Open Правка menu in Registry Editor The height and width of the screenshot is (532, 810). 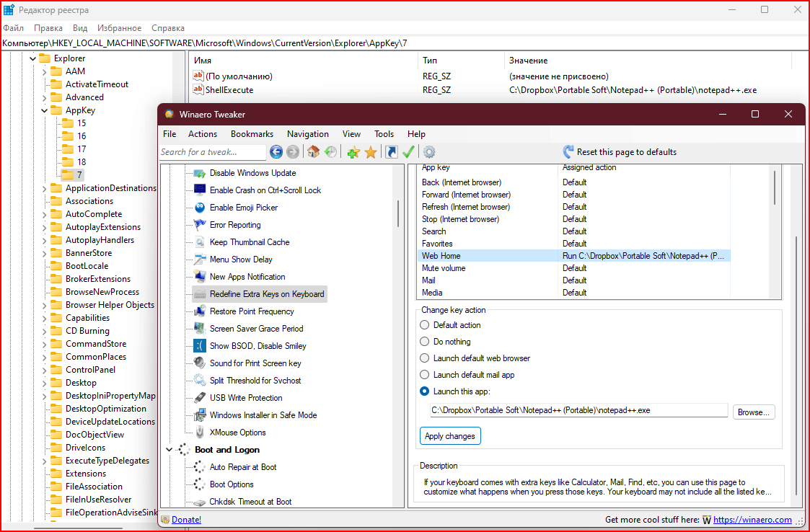click(x=48, y=28)
